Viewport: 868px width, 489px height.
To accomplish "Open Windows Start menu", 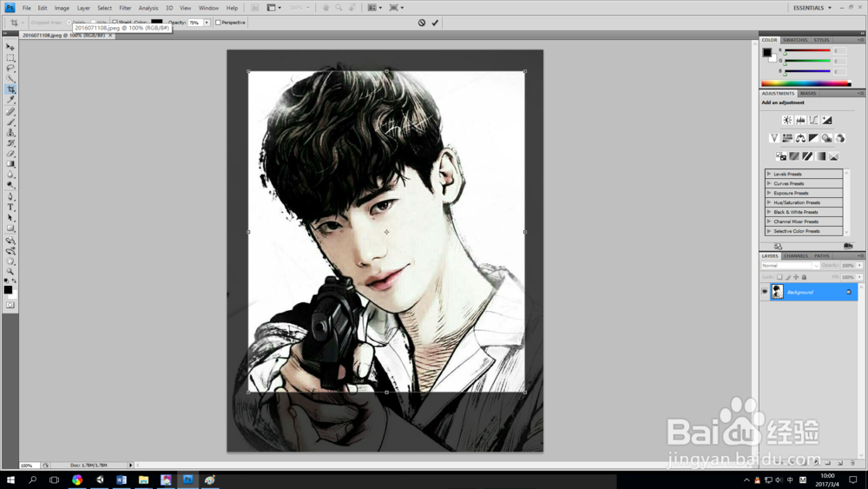I will (10, 480).
